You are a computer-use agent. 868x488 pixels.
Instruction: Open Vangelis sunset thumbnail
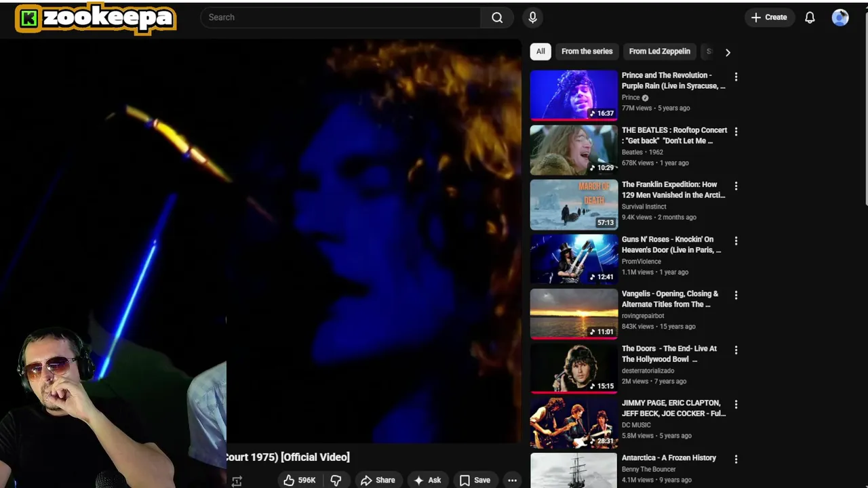574,313
